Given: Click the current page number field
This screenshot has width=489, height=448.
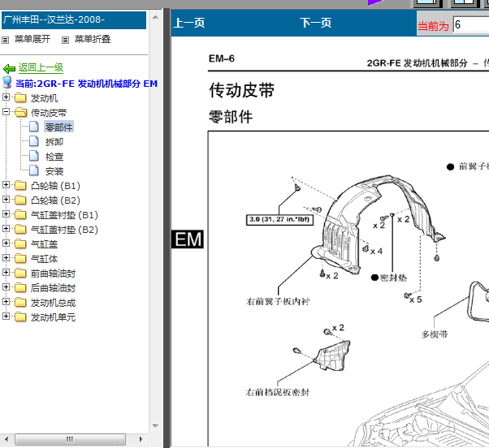Looking at the screenshot, I should (x=471, y=24).
